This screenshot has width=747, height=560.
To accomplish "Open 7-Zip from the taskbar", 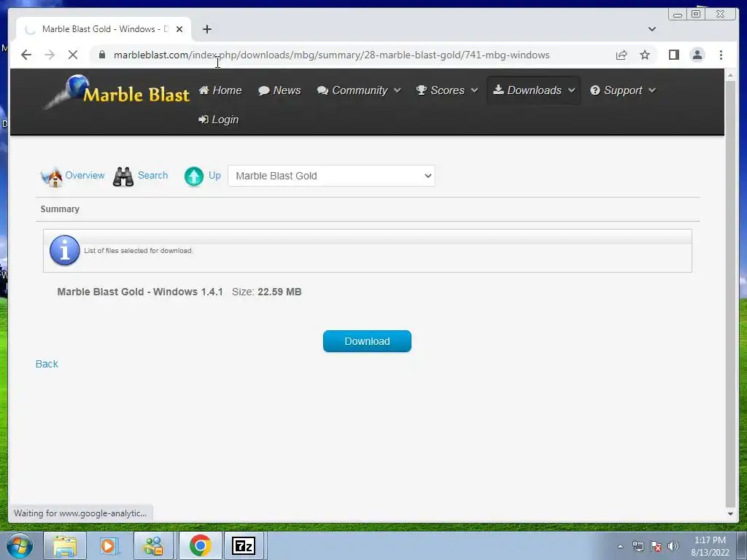I will (244, 545).
